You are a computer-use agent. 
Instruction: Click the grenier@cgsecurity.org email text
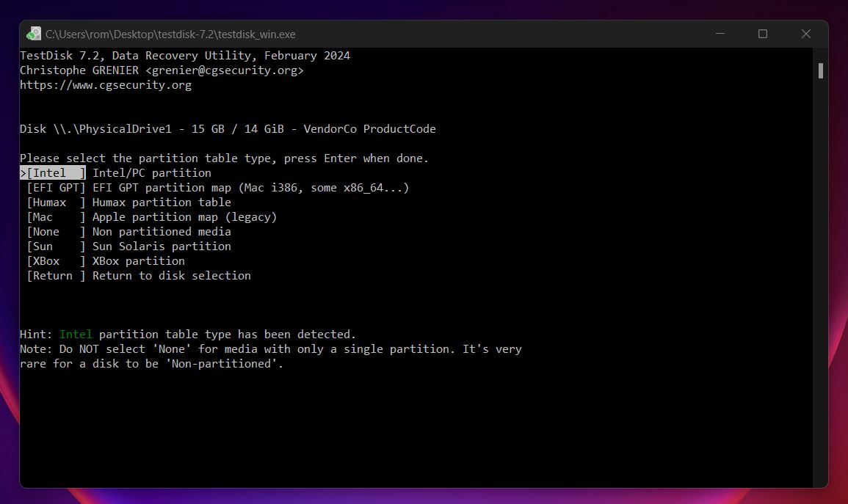(225, 70)
